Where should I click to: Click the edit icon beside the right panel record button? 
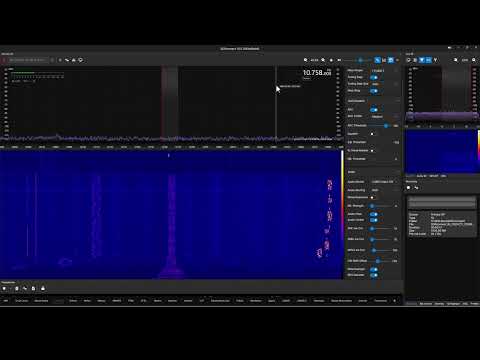[x=416, y=188]
